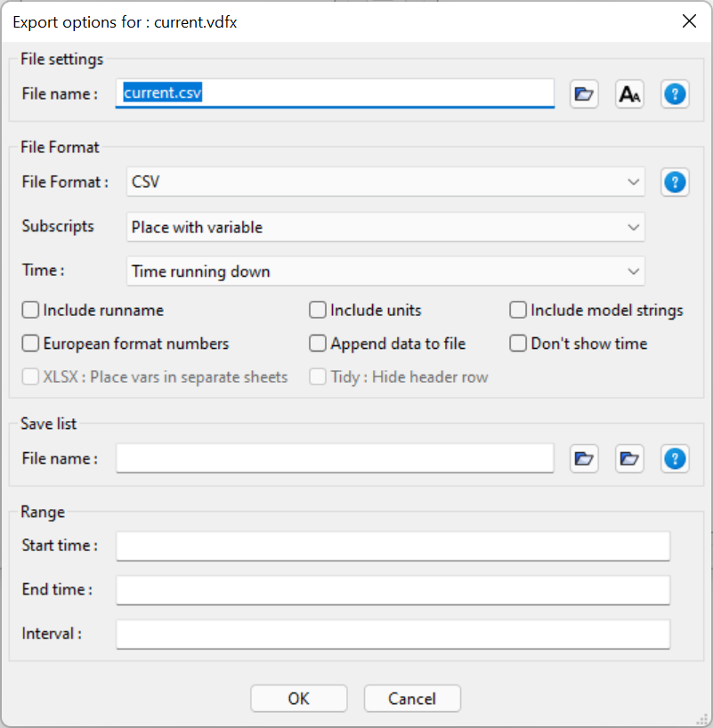The height and width of the screenshot is (728, 713).
Task: Check the Include runname option
Action: coord(29,310)
